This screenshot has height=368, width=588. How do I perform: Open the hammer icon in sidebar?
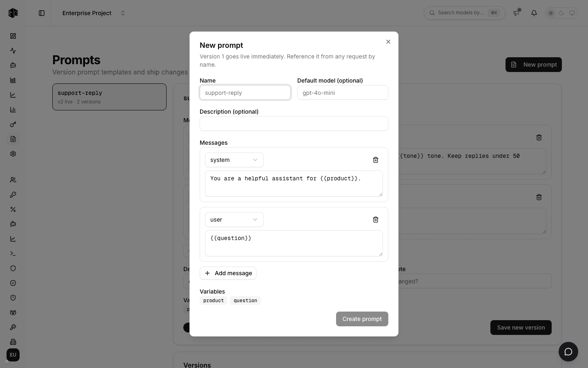click(x=13, y=327)
